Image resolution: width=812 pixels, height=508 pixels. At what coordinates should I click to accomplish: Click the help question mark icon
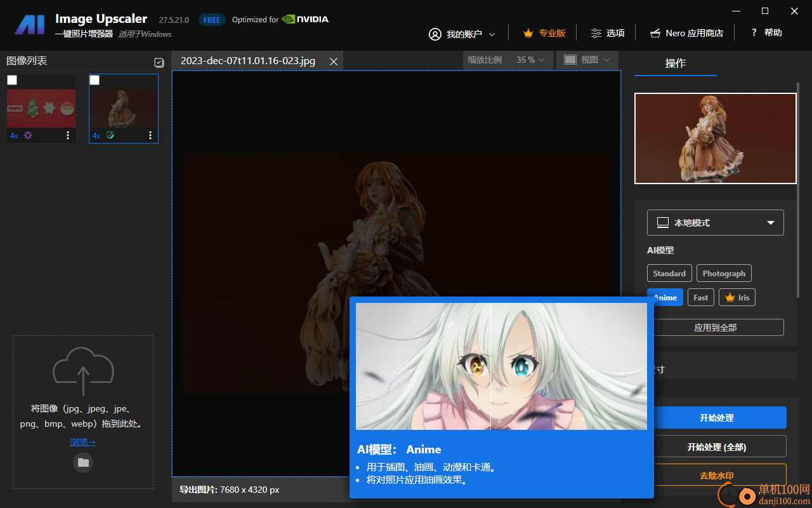click(754, 32)
